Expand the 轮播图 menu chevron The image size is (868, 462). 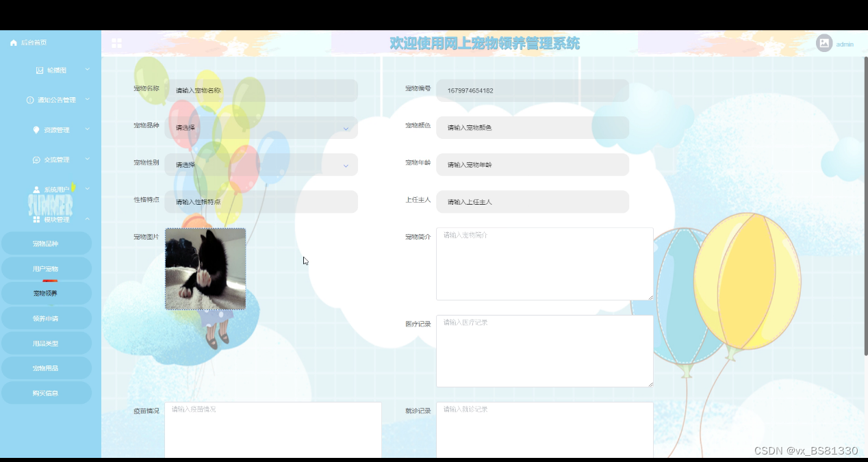pos(88,70)
